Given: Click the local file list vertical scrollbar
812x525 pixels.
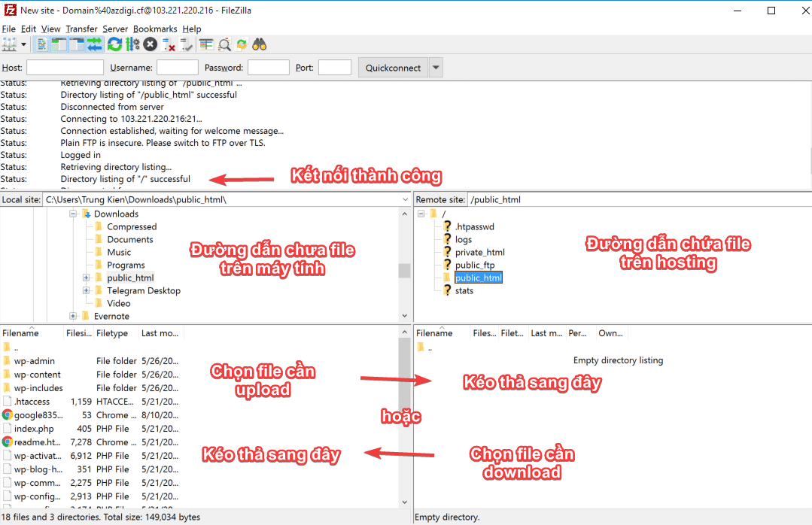Looking at the screenshot, I should (405, 421).
